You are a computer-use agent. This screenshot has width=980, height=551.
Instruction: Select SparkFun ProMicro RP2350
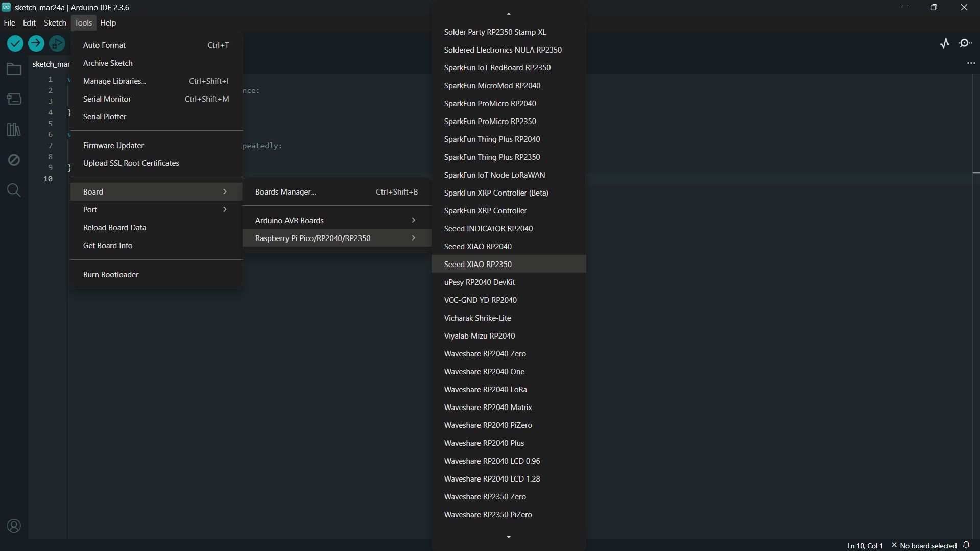pos(509,122)
